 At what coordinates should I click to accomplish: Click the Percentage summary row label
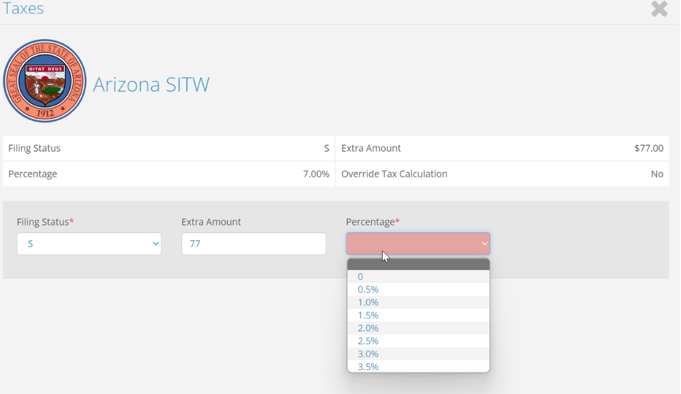tap(33, 174)
